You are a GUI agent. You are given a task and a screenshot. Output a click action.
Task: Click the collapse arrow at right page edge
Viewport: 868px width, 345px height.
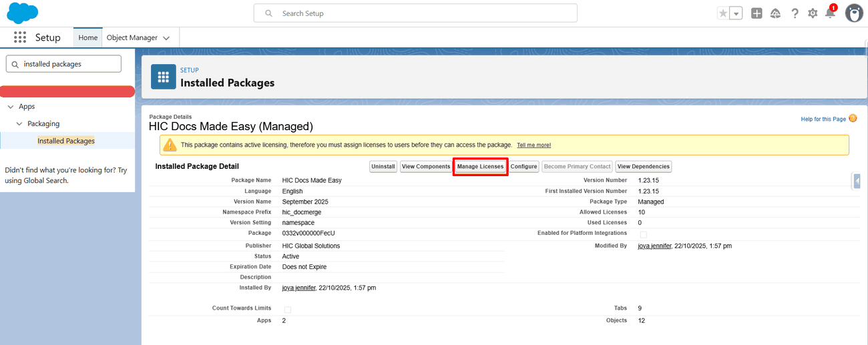point(857,181)
